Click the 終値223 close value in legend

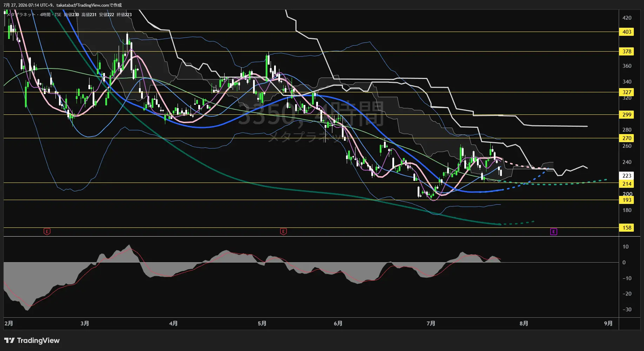(124, 15)
